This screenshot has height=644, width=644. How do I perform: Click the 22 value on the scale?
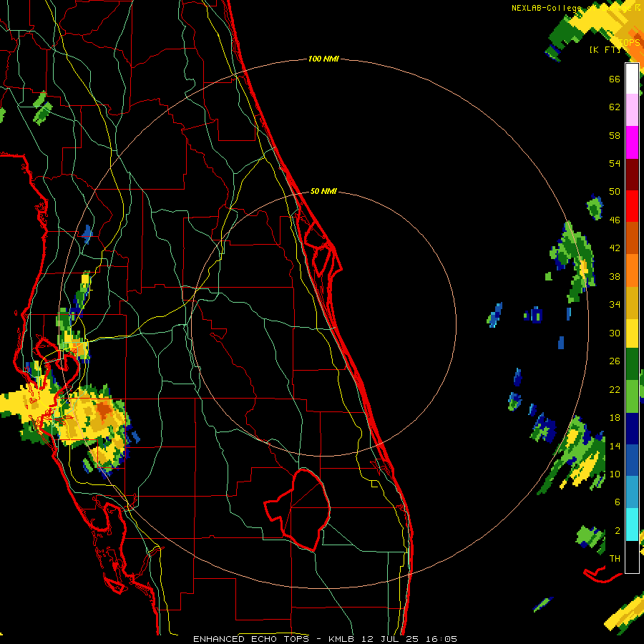[615, 389]
